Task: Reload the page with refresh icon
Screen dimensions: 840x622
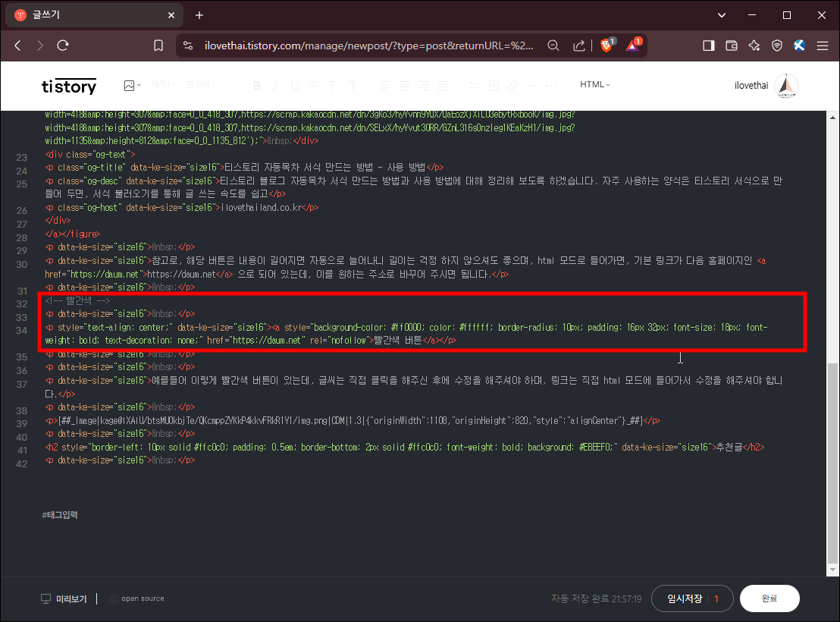Action: pyautogui.click(x=63, y=46)
